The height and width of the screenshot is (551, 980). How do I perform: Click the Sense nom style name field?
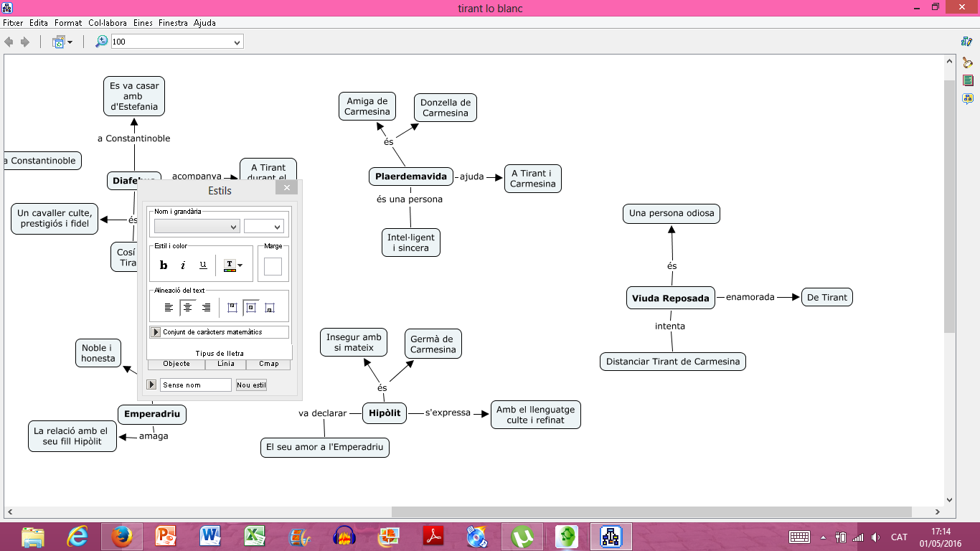coord(196,385)
